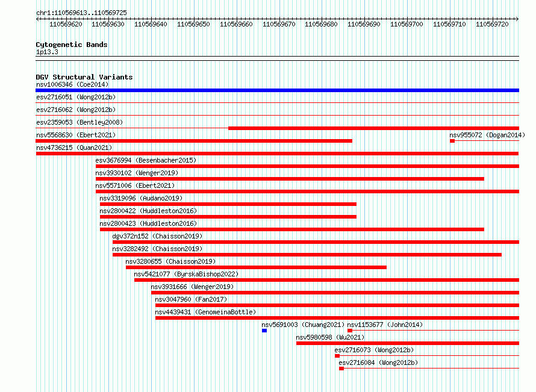Screen dimensions: 536x392
Task: Open nsv5568630 (Ebert2021) variant label
Action: tap(76, 135)
